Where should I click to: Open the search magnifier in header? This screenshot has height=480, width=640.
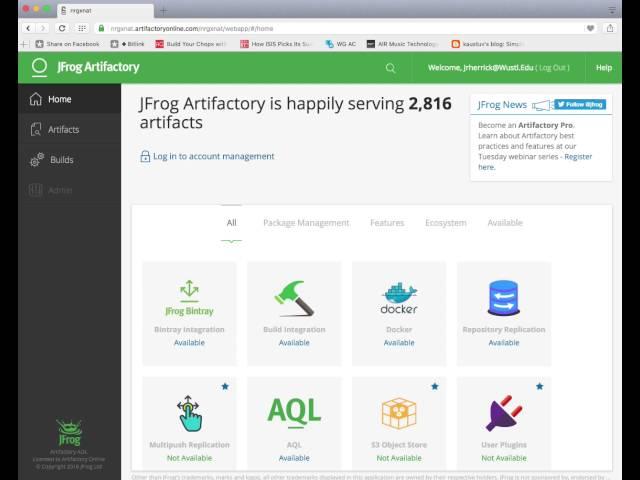tap(390, 68)
